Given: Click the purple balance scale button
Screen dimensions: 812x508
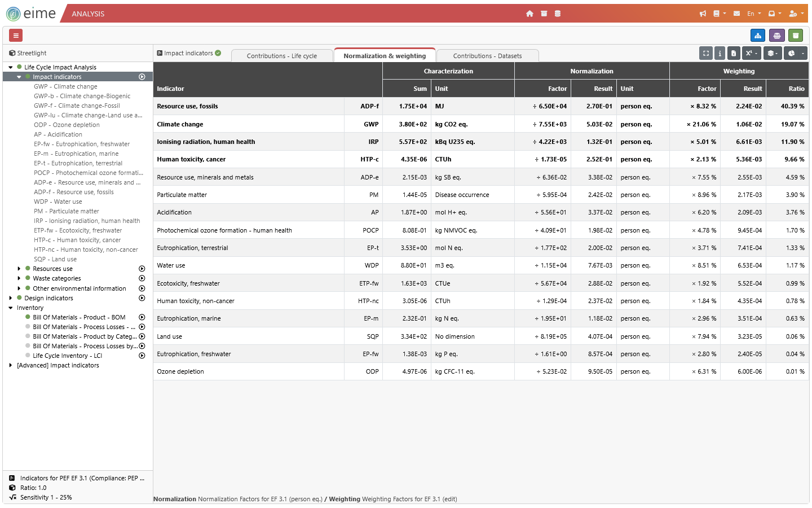Looking at the screenshot, I should coord(777,36).
